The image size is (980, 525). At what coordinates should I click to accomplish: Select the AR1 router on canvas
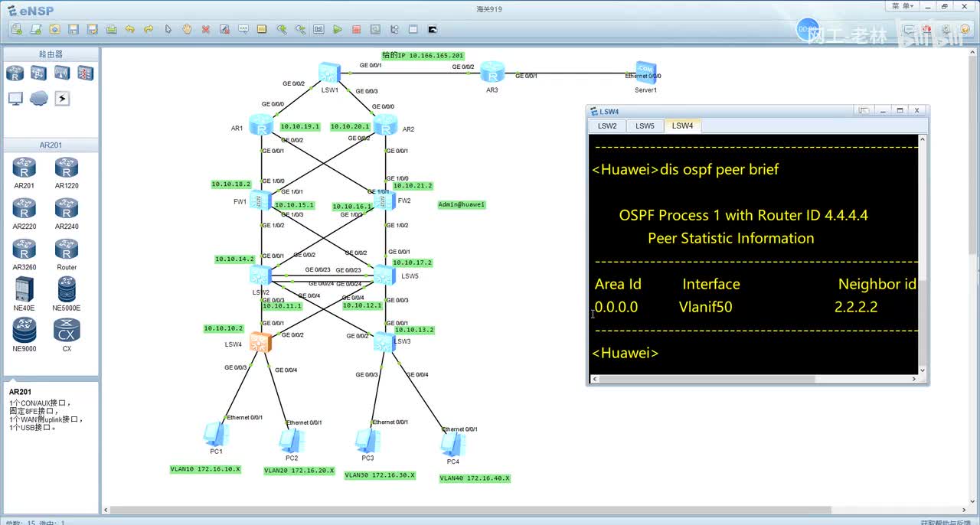261,126
